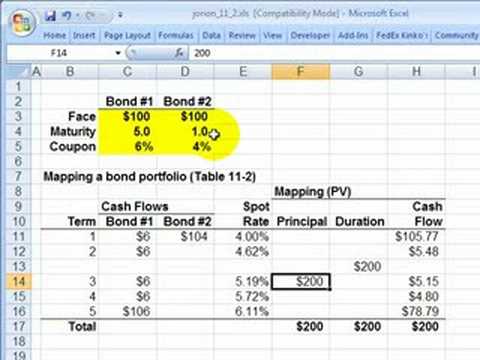Screen dimensions: 480x360
Task: Click the Total label cell
Action: click(69, 326)
